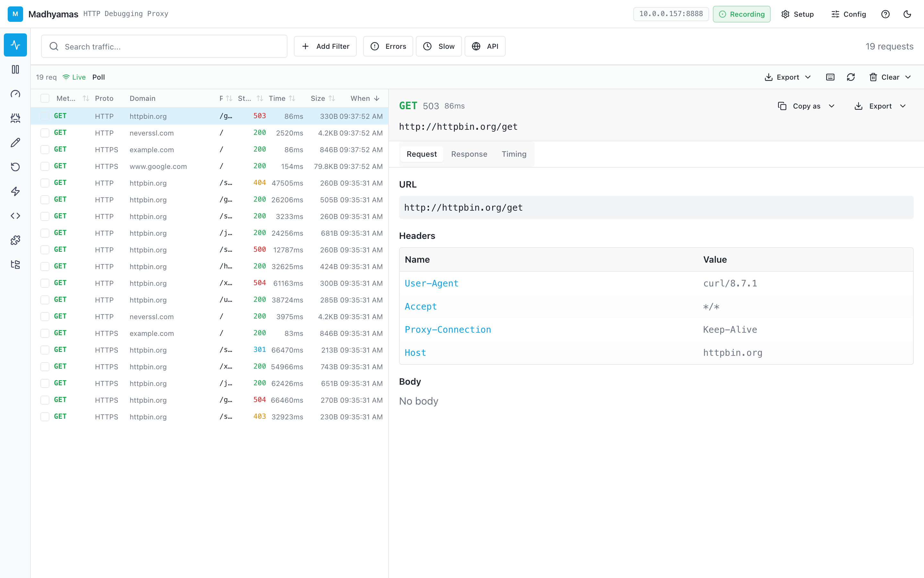
Task: Apply the Errors quick filter
Action: [388, 46]
